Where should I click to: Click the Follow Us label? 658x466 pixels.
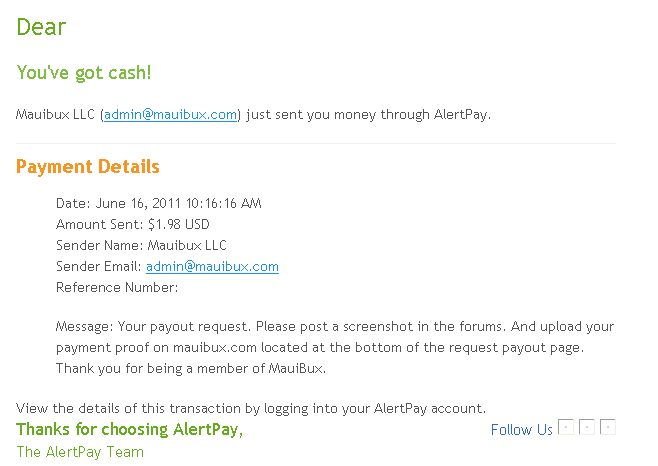tap(522, 430)
